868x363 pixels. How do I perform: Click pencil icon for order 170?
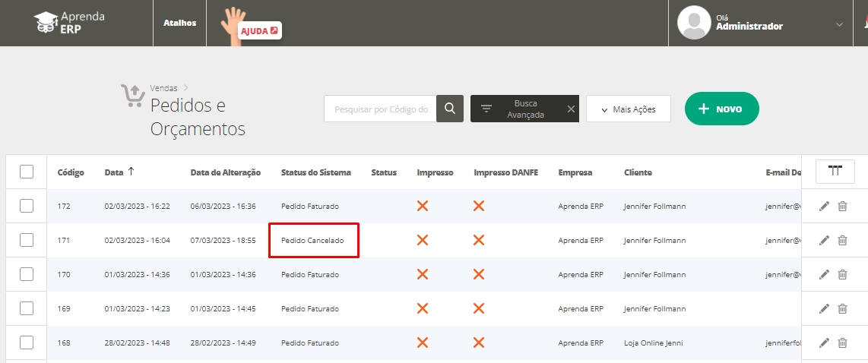[824, 274]
